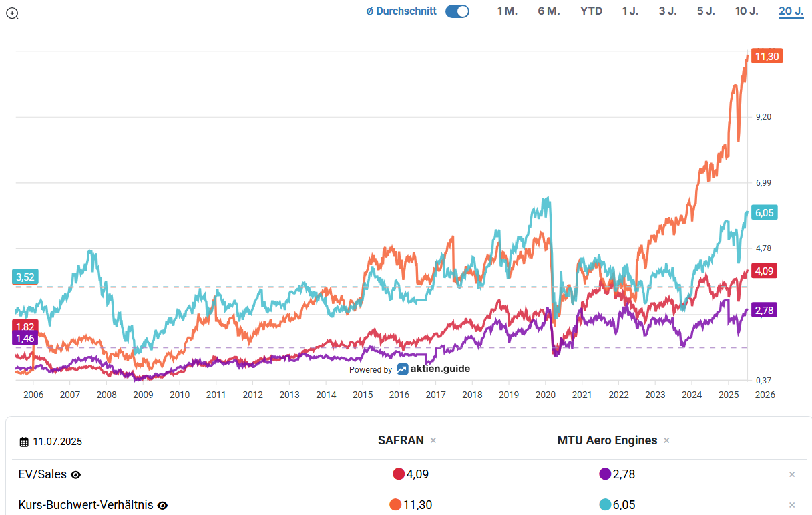Select the 5 J. time range
The image size is (812, 515).
coord(706,11)
